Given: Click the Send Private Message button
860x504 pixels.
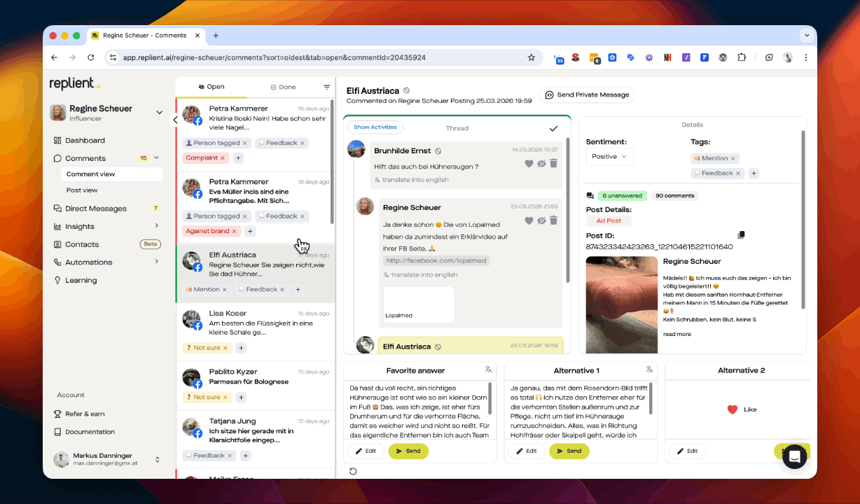Looking at the screenshot, I should pos(587,94).
